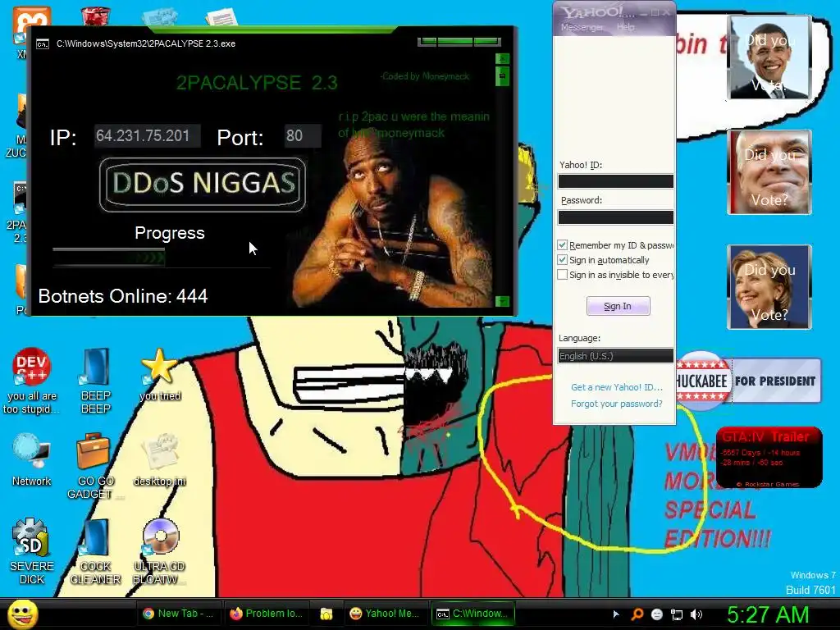Click the 5:27 AM taskbar clock
Viewport: 840px width, 630px height.
coord(767,614)
